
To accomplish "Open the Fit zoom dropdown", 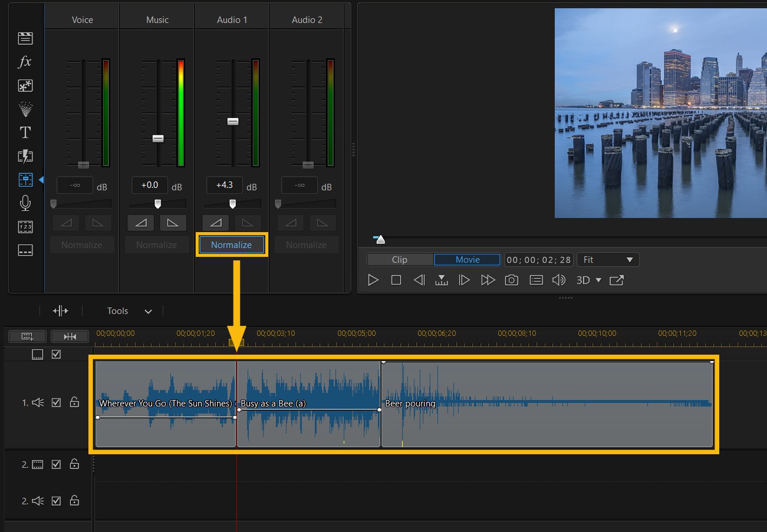I will point(608,259).
